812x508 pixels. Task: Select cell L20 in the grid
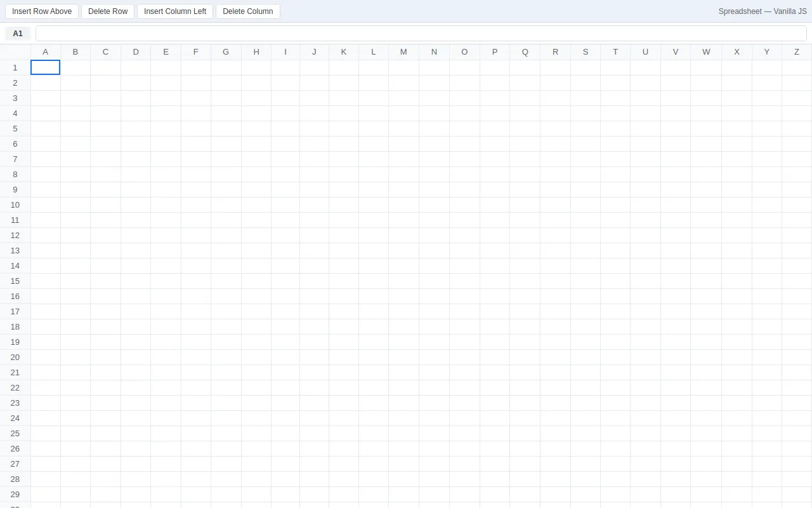click(x=374, y=357)
